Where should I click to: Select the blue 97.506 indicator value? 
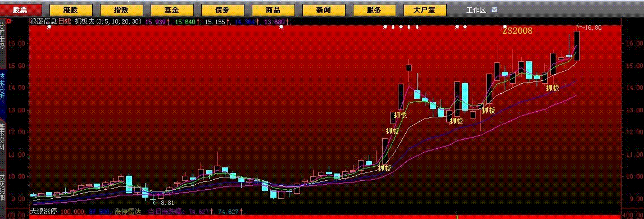coord(98,212)
